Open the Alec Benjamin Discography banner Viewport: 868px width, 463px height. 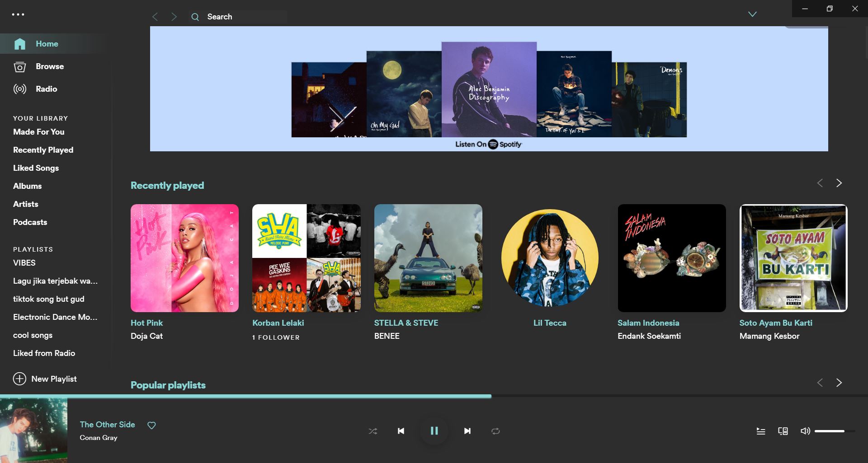[x=489, y=89]
